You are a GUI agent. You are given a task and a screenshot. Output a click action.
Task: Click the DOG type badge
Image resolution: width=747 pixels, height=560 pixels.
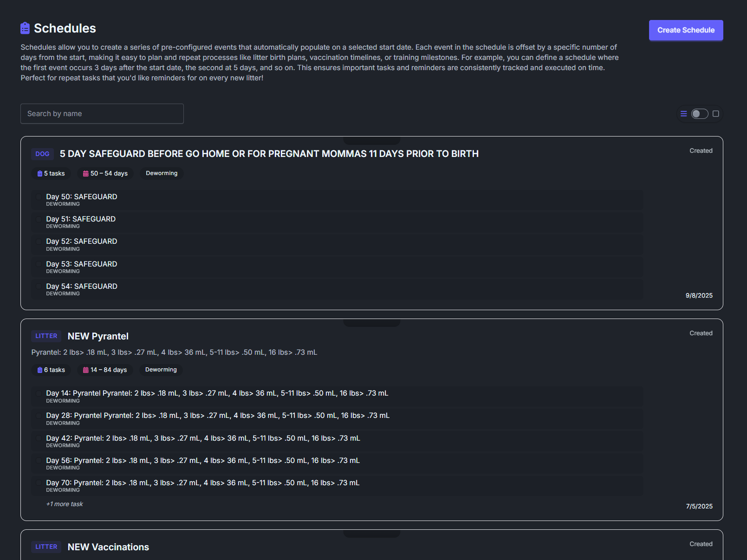tap(42, 154)
